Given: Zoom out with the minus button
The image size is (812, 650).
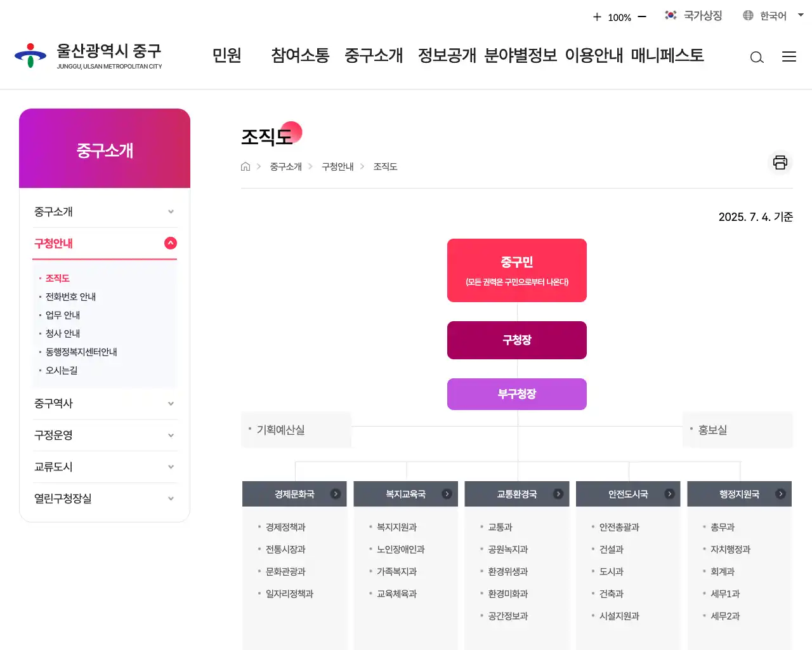Looking at the screenshot, I should click(x=642, y=15).
